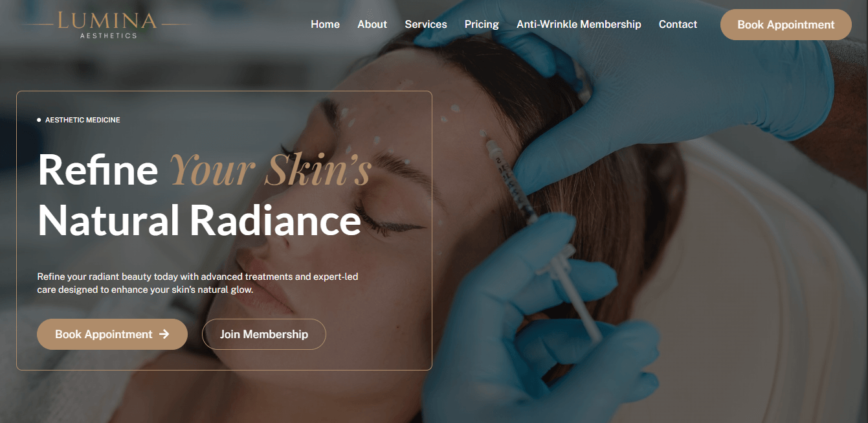Click the hero description paragraph
This screenshot has width=868, height=423.
coord(197,283)
